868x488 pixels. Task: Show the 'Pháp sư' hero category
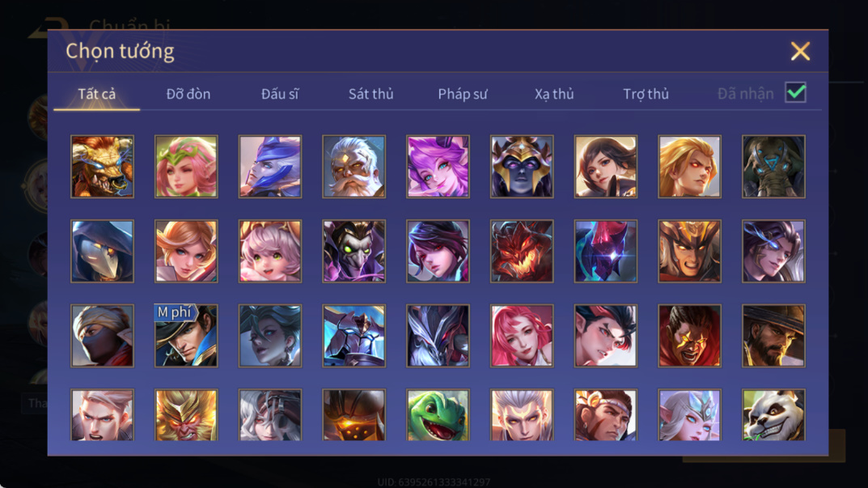[x=463, y=94]
